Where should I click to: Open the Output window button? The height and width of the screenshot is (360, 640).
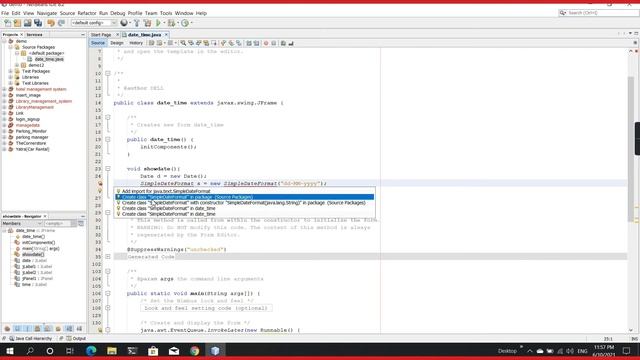pyautogui.click(x=76, y=338)
